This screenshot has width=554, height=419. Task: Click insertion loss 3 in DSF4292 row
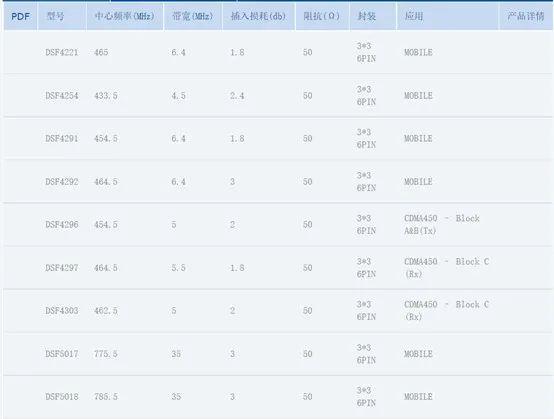click(x=232, y=182)
